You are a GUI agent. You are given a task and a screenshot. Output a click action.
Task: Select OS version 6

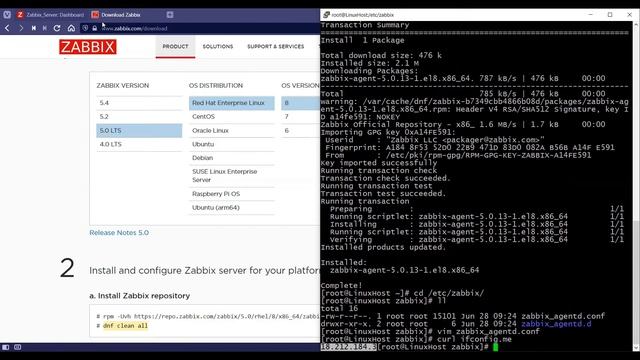click(x=300, y=131)
